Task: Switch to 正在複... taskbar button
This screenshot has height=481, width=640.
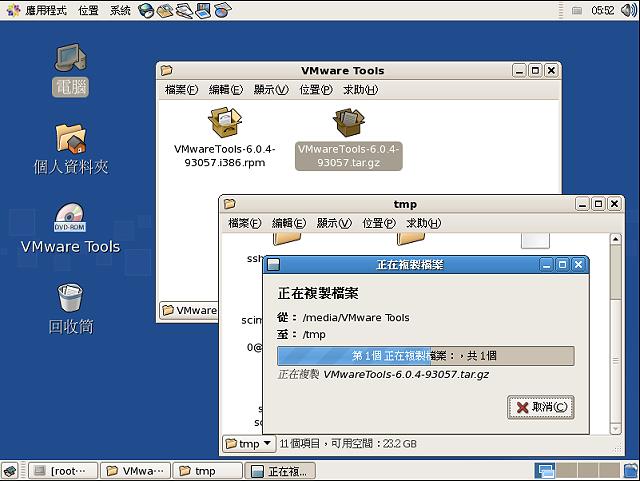Action: click(x=280, y=471)
